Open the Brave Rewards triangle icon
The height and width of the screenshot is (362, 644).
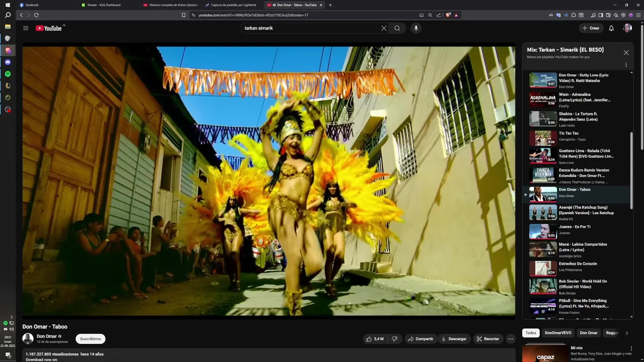[x=456, y=15]
